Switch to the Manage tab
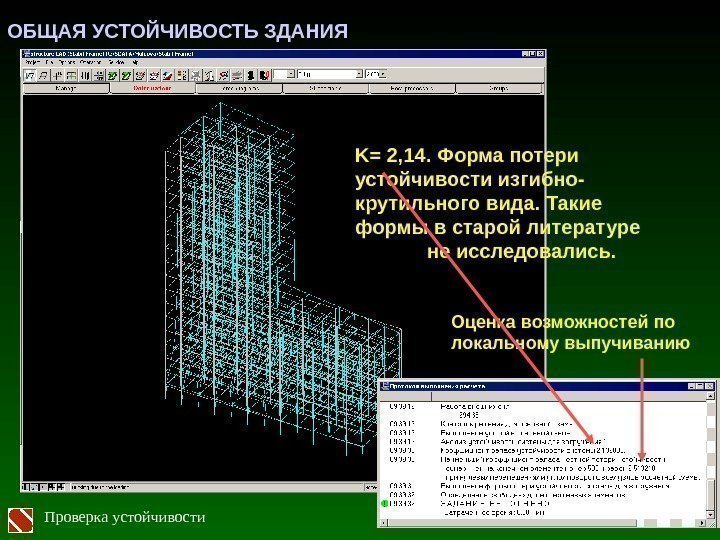This screenshot has width=720, height=540. click(x=66, y=88)
